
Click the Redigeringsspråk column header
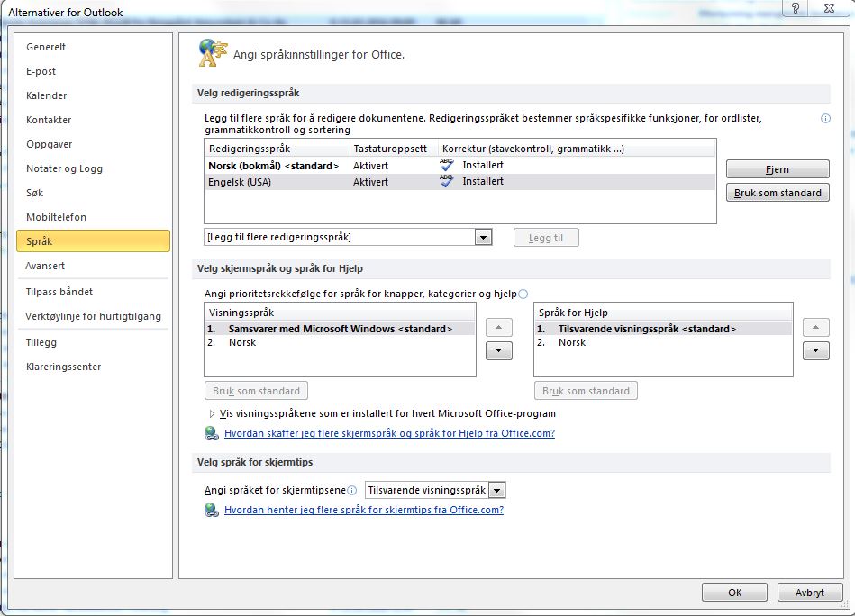(x=277, y=149)
